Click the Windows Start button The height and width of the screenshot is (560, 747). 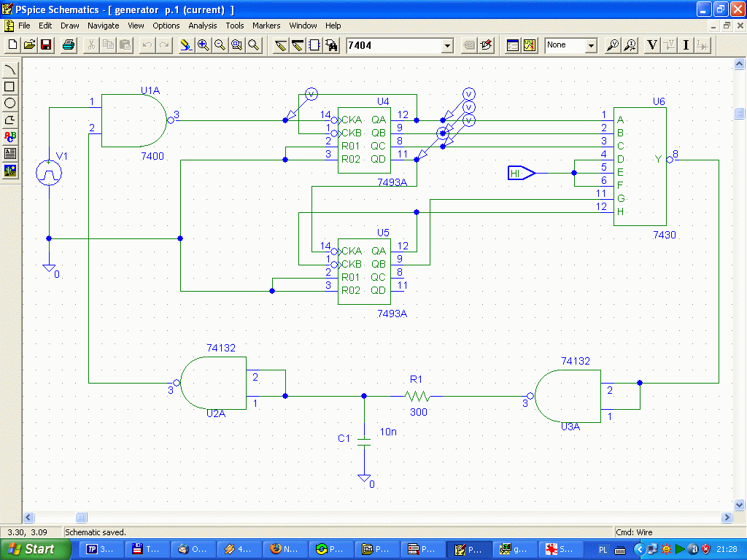tap(31, 549)
